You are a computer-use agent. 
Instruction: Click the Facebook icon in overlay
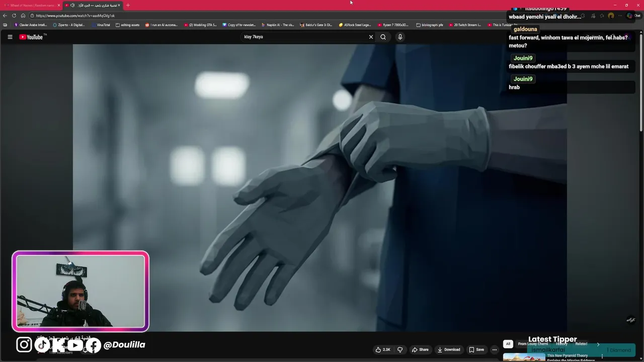pyautogui.click(x=93, y=344)
